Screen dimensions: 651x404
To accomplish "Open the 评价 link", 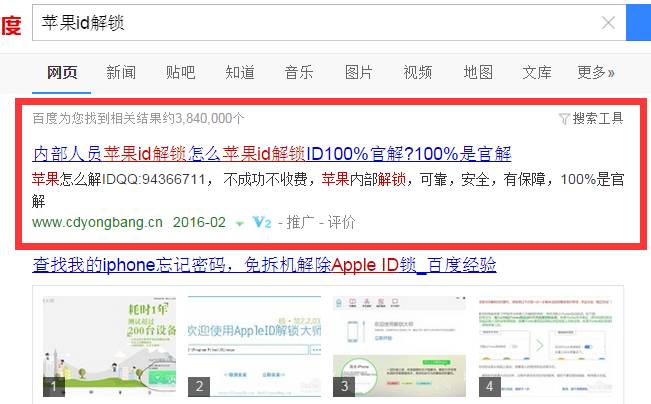I will [341, 223].
